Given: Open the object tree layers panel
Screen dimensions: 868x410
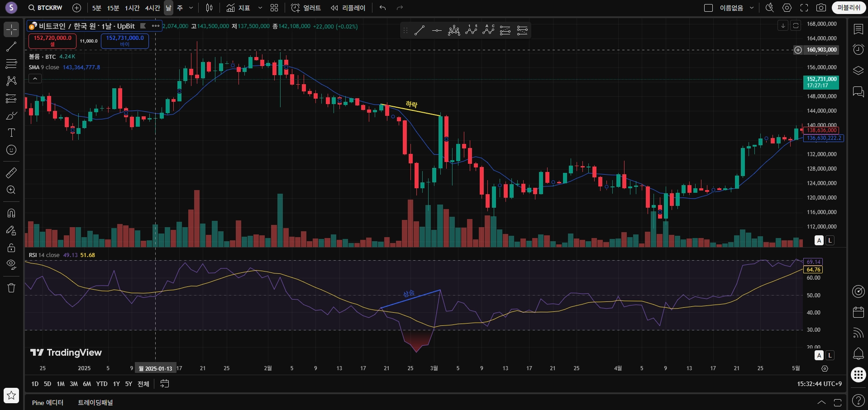Looking at the screenshot, I should [x=858, y=71].
